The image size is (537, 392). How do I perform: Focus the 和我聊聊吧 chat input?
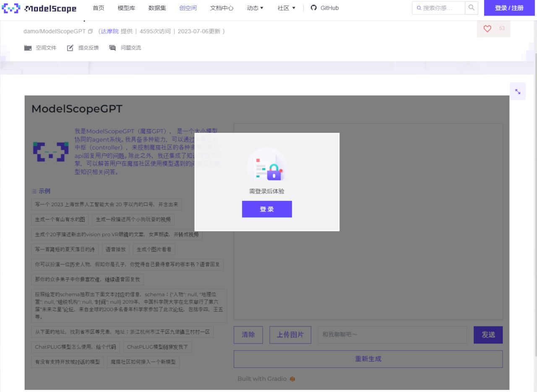pyautogui.click(x=392, y=335)
